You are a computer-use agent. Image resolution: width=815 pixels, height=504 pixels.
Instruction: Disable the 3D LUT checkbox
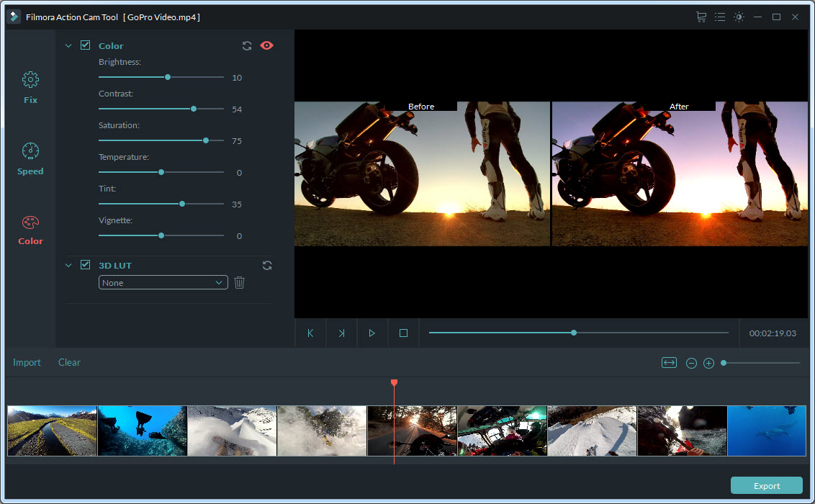click(85, 265)
